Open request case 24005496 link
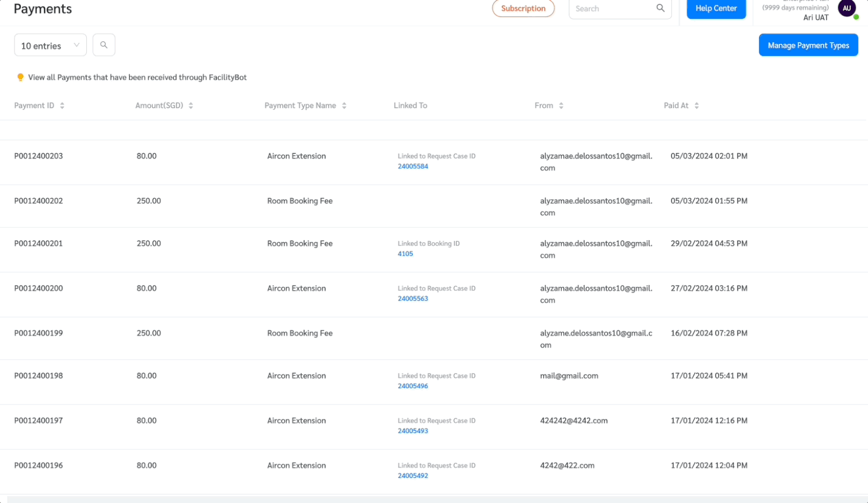The width and height of the screenshot is (868, 503). click(x=413, y=386)
